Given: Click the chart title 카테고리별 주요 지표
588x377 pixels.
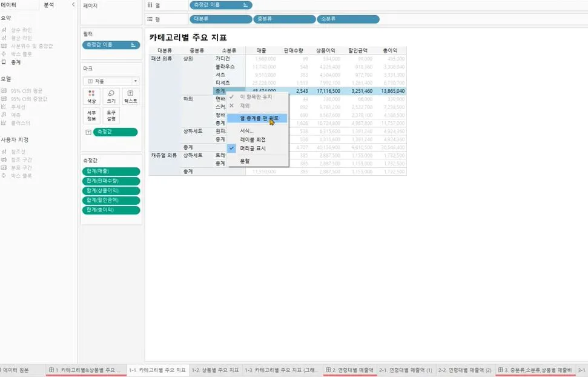Looking at the screenshot, I should [188, 37].
